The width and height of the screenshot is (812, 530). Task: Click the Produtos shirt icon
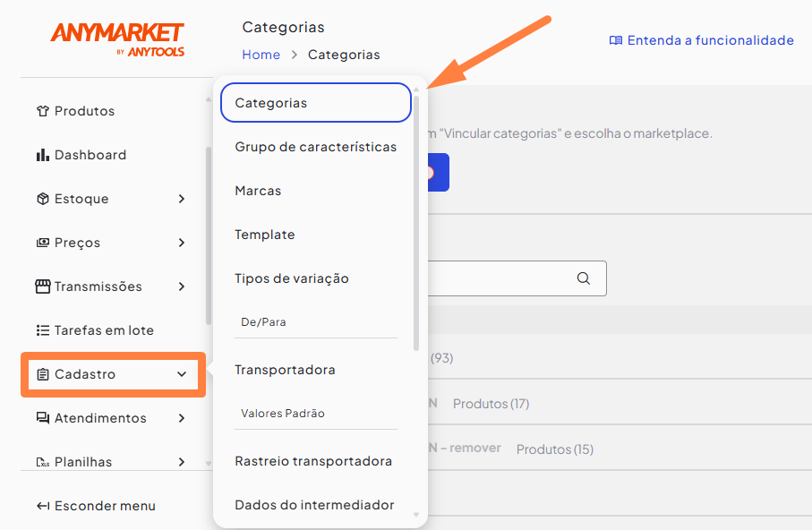pyautogui.click(x=42, y=112)
